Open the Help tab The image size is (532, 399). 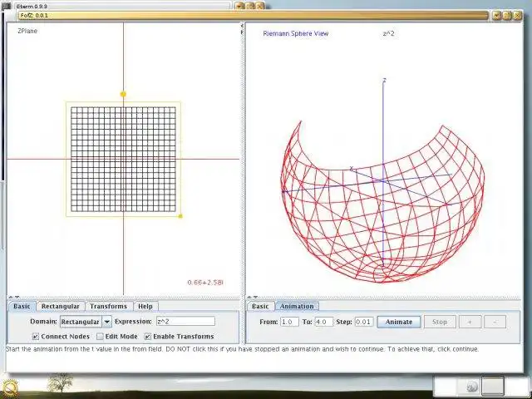145,307
